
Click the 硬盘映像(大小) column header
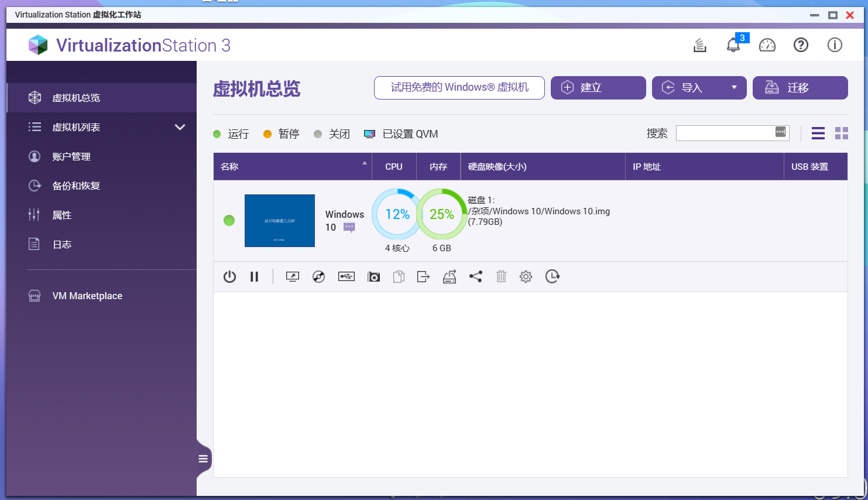[x=543, y=167]
